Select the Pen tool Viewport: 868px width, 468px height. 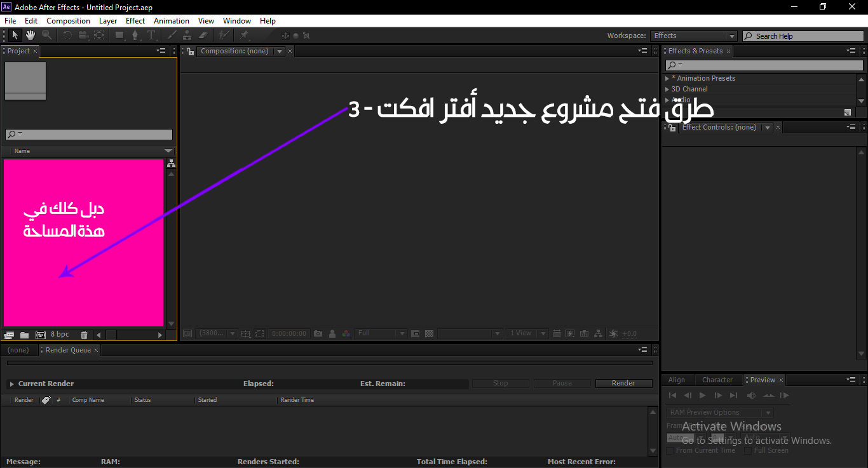pyautogui.click(x=135, y=36)
